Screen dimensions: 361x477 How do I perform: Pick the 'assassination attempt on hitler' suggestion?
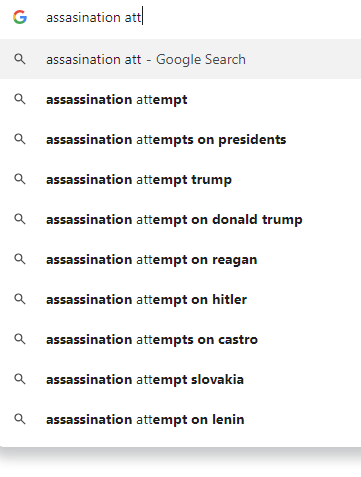[x=180, y=299]
